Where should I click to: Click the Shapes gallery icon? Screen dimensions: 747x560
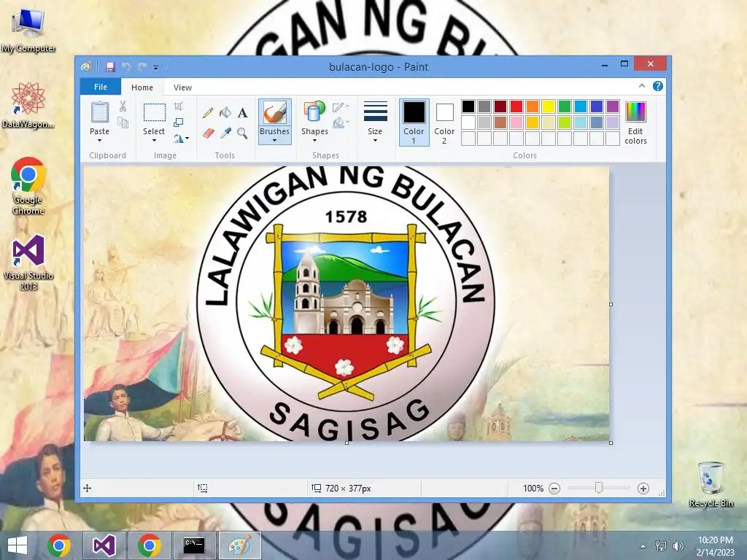pyautogui.click(x=314, y=112)
